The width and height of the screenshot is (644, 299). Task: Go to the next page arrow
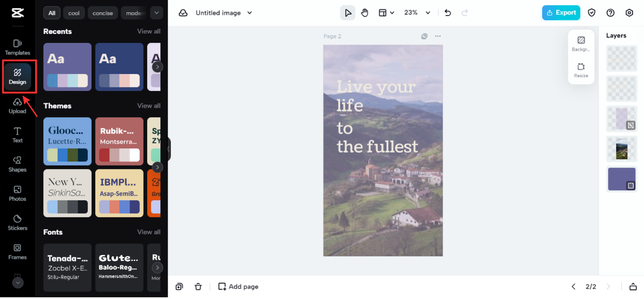tap(608, 286)
